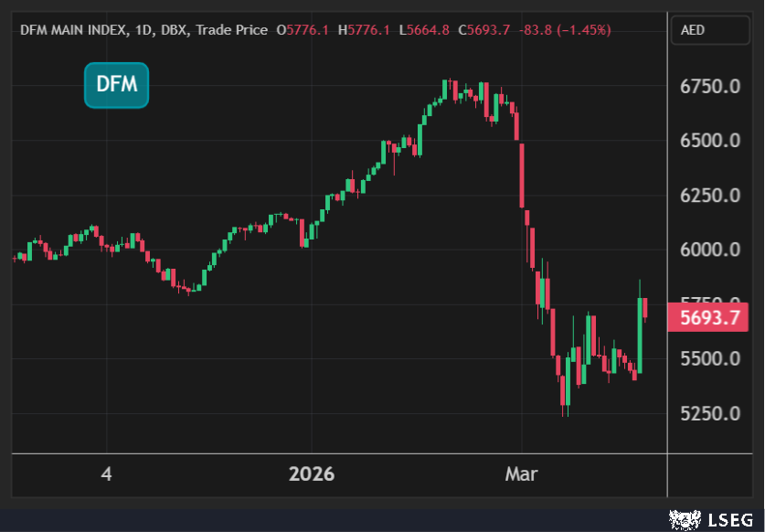The width and height of the screenshot is (765, 532).
Task: Click the -83.8 (-1.45%) change readout
Action: 565,30
